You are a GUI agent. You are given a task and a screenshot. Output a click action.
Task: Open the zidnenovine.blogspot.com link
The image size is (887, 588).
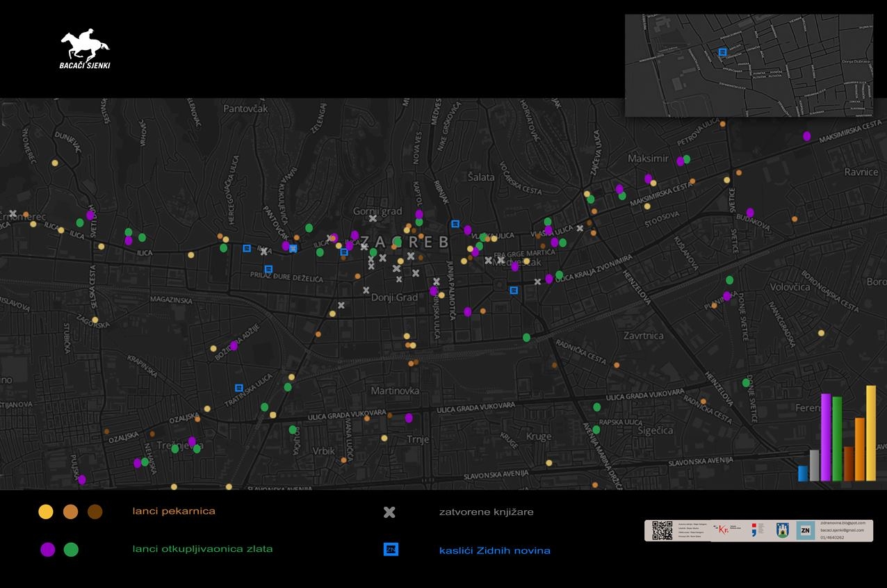[843, 523]
